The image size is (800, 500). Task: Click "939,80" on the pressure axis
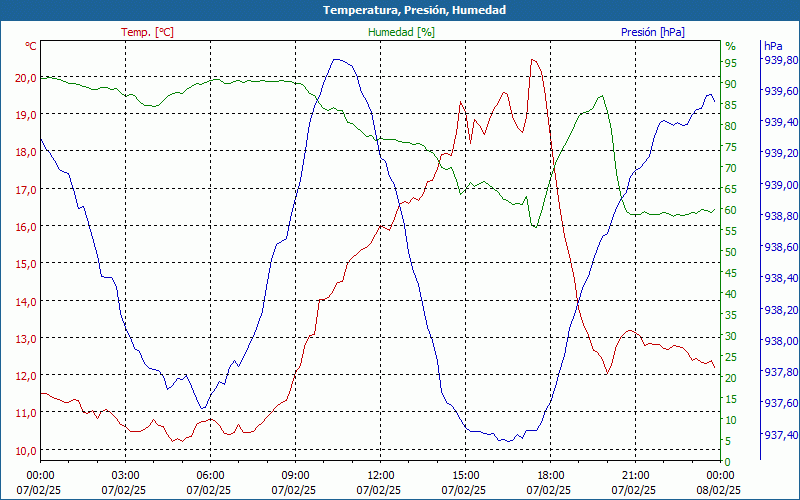point(780,60)
